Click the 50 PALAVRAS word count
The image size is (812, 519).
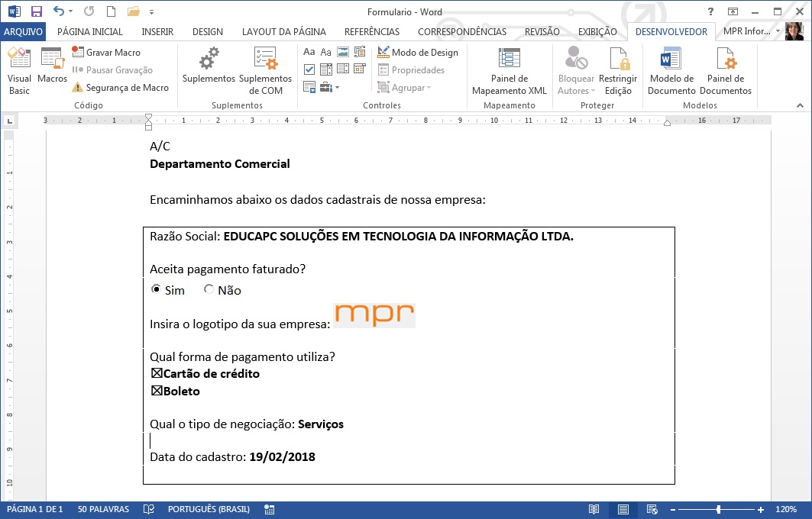pyautogui.click(x=102, y=509)
